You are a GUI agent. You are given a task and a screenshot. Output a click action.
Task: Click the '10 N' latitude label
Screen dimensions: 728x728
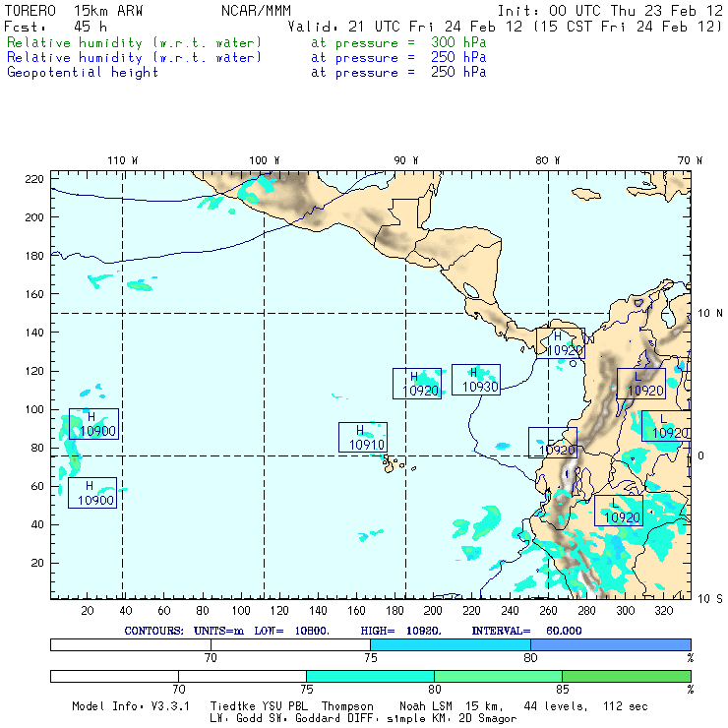[x=710, y=314]
